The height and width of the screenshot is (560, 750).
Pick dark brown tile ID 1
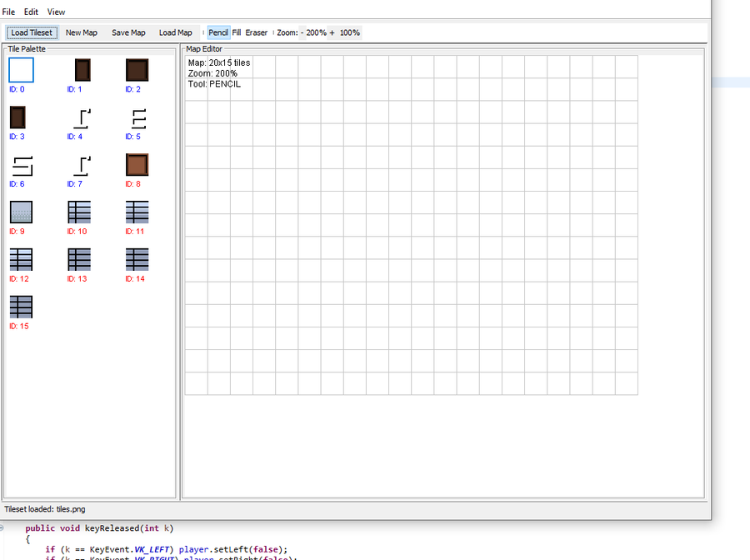(82, 70)
